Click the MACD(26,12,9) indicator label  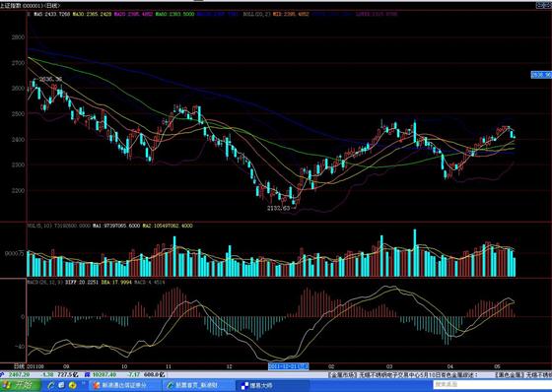(x=45, y=283)
